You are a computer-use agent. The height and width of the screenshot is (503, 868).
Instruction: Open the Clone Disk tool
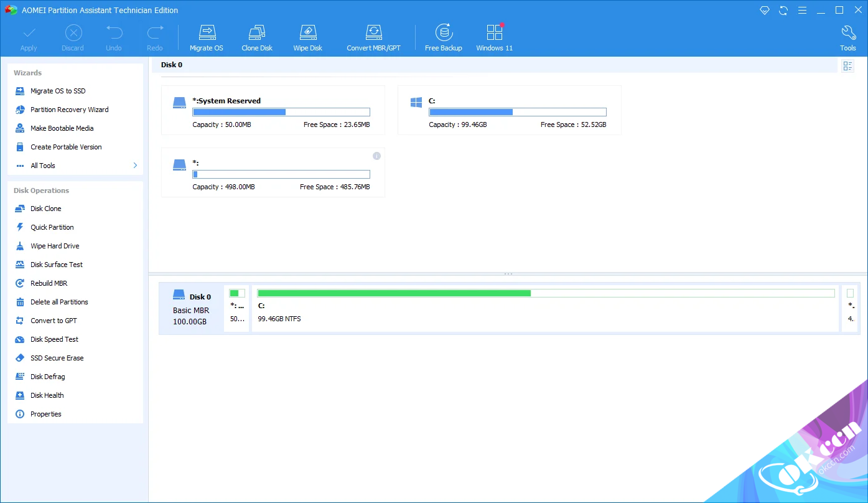click(257, 38)
